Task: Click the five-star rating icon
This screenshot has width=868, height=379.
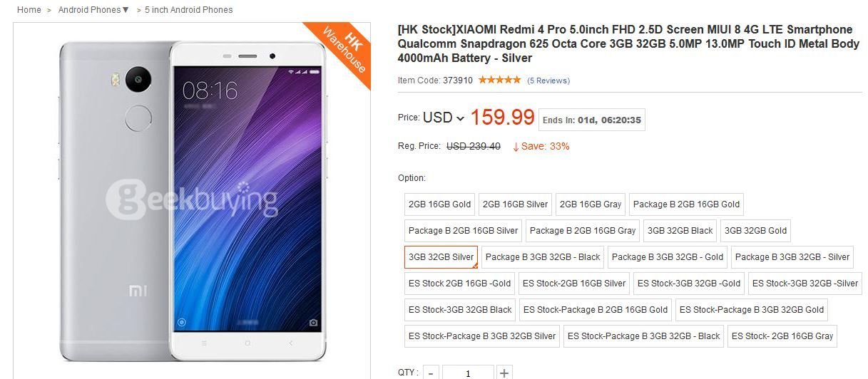Action: [499, 80]
